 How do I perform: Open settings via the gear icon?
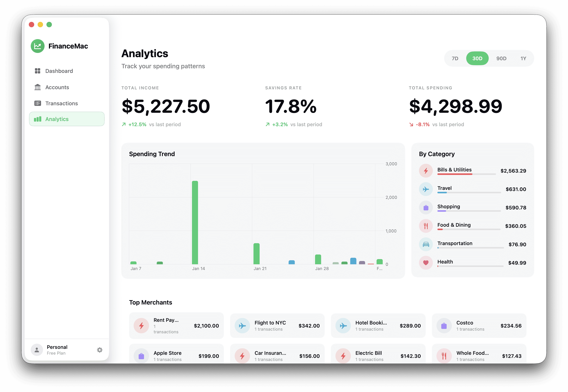(100, 350)
